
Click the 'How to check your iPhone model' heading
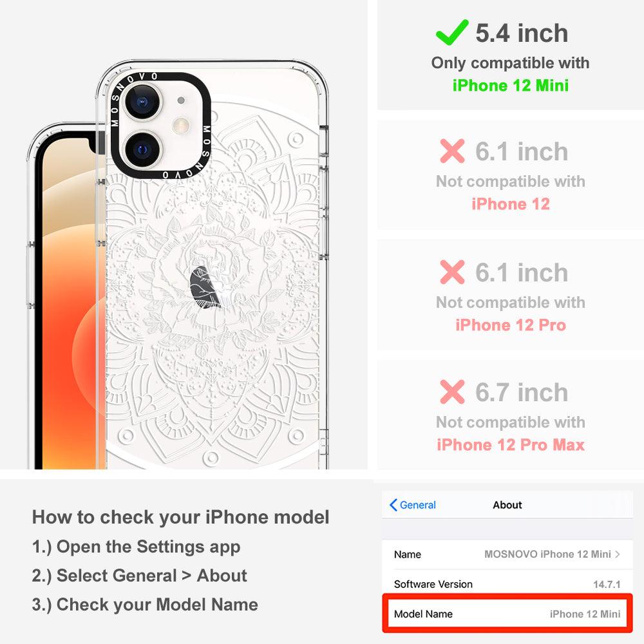coord(181,517)
